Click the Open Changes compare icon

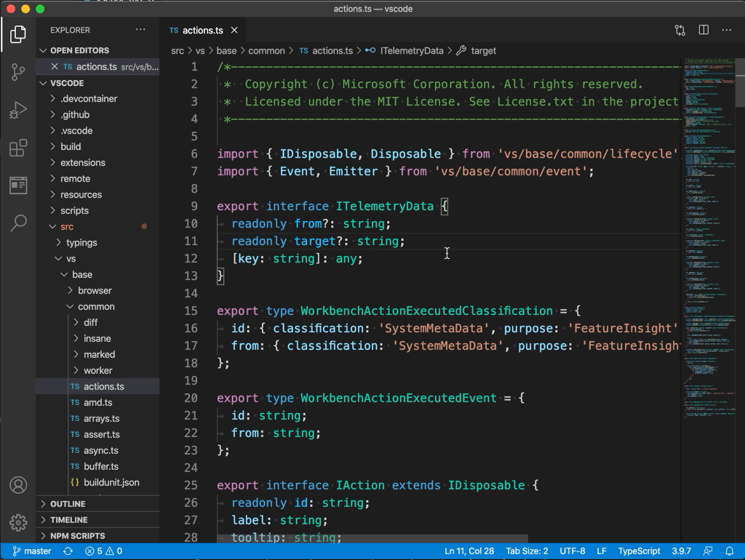(x=680, y=31)
